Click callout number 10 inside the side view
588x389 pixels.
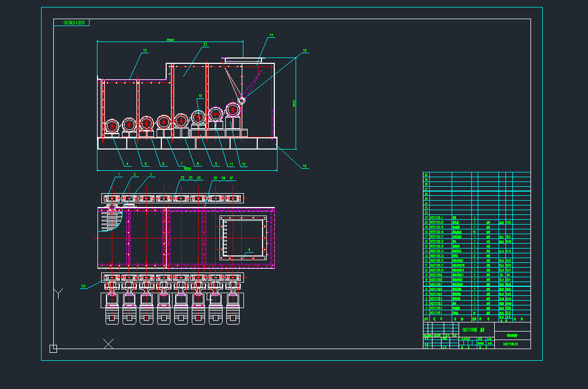[x=200, y=96]
